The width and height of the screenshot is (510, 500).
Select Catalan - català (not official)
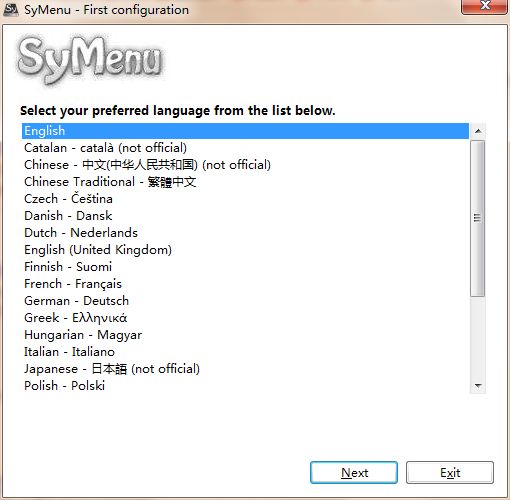[245, 148]
